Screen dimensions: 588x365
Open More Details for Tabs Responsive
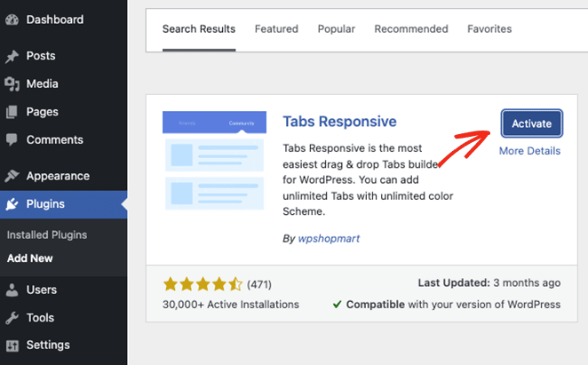[529, 151]
